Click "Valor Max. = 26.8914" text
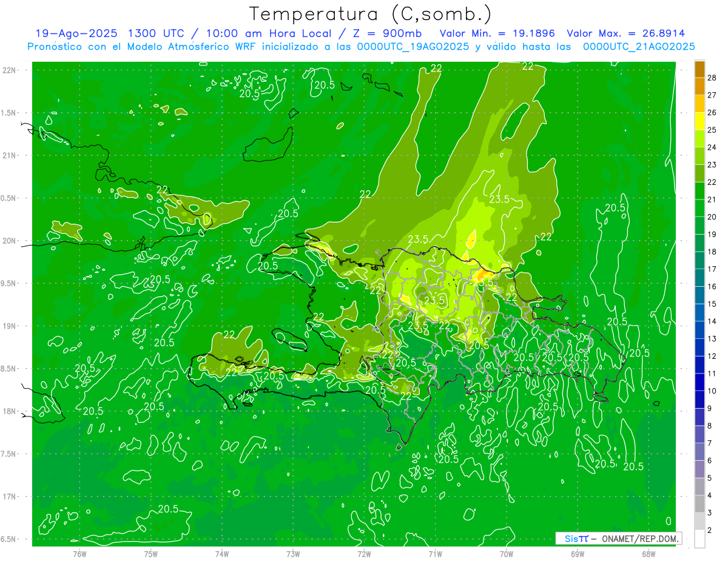The image size is (728, 562). [626, 34]
